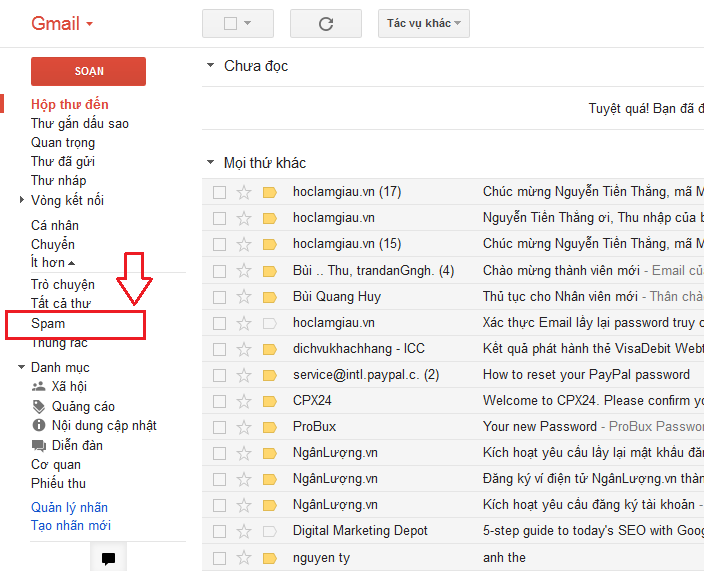Star the hoclamgiau.vn (17) email
704x571 pixels.
pos(244,193)
